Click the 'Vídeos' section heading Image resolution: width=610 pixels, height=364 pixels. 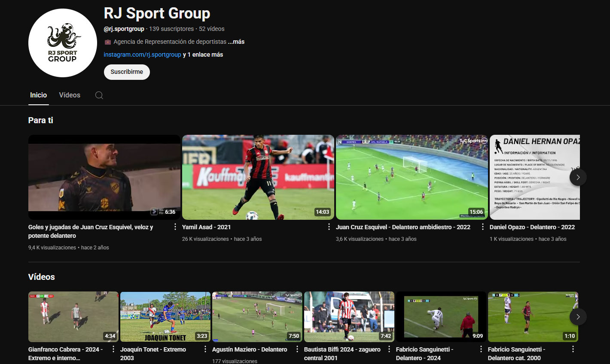42,277
